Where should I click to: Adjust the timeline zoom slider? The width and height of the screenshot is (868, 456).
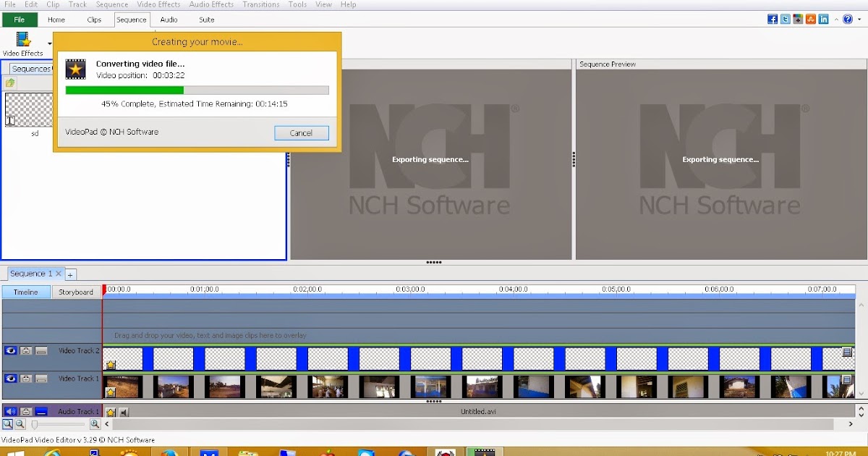tap(35, 425)
